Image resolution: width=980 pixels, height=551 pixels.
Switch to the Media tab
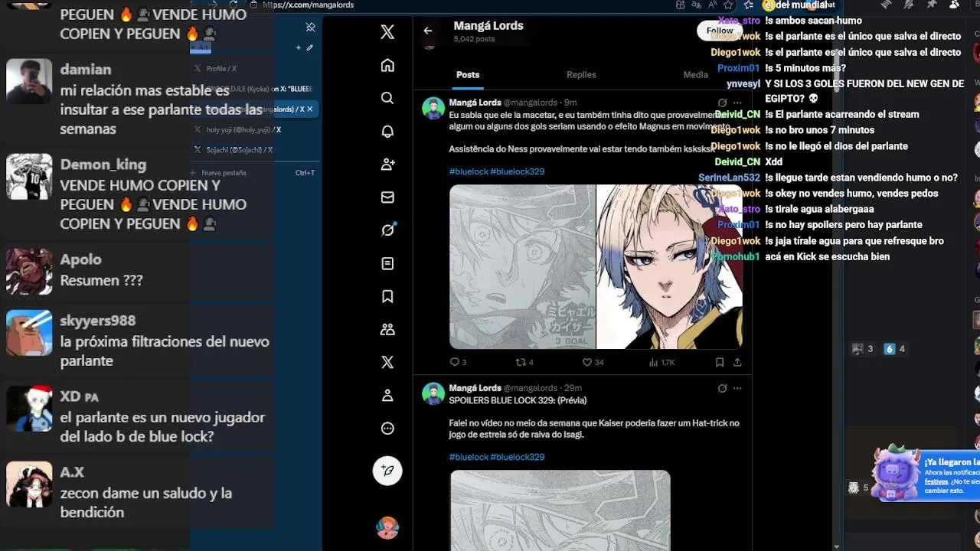pyautogui.click(x=695, y=75)
